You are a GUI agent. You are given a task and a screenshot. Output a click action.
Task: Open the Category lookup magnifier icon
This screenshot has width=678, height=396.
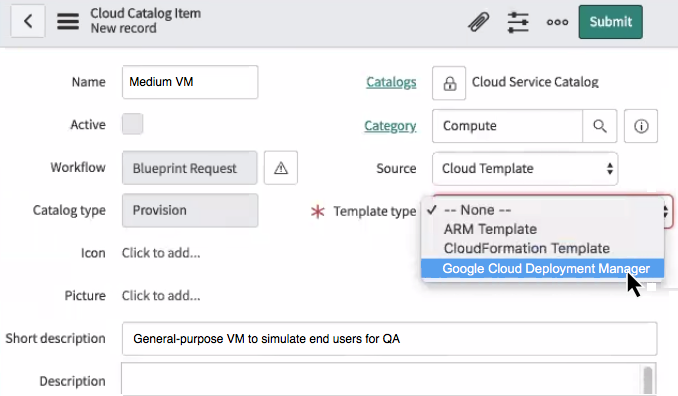pyautogui.click(x=599, y=126)
